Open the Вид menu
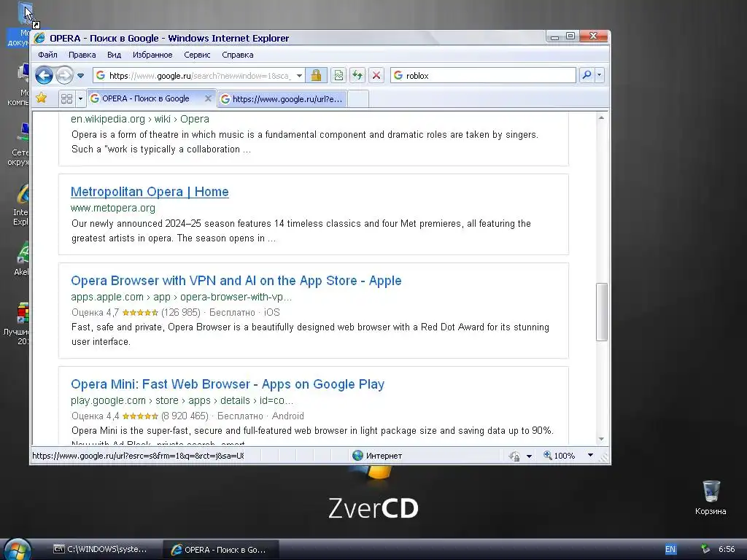This screenshot has height=560, width=747. (114, 55)
